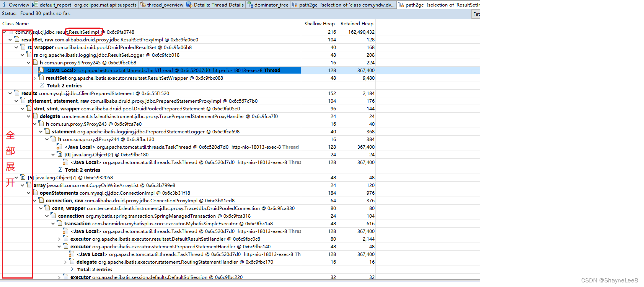Click the 2,184 retained heap cell
Screen dimensions: 644x287
click(368, 93)
